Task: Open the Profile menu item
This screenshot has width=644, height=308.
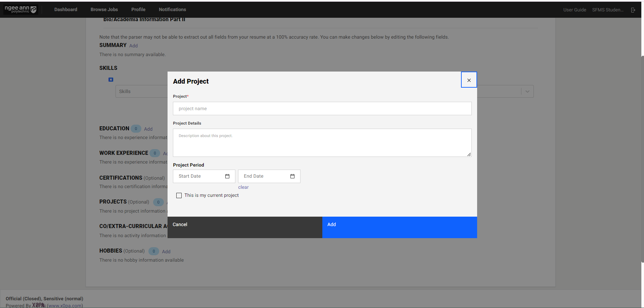Action: (x=138, y=9)
